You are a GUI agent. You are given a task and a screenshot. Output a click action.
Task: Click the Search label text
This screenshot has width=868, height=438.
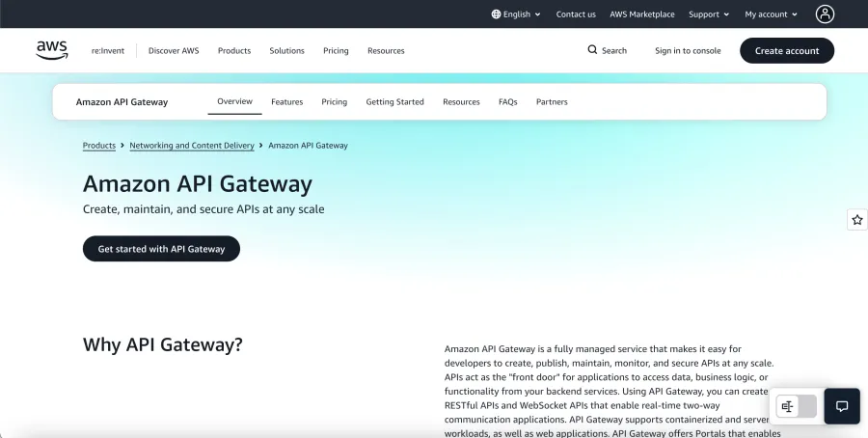[x=614, y=50]
